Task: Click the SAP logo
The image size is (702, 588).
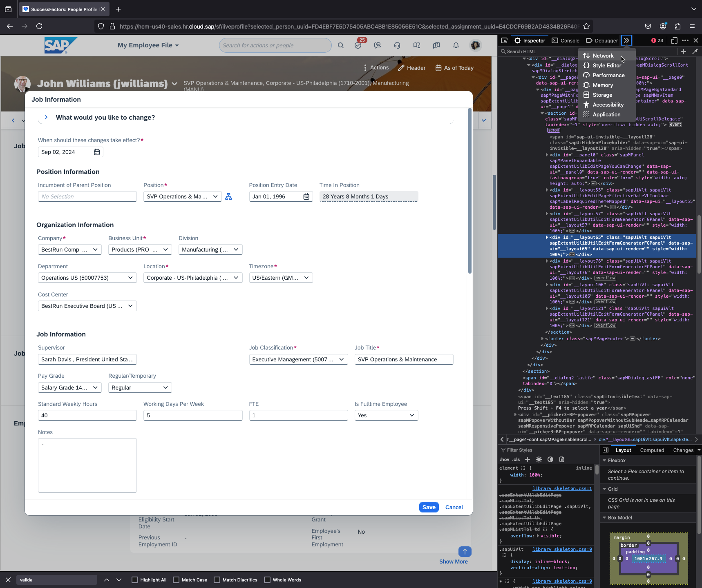Action: point(60,45)
